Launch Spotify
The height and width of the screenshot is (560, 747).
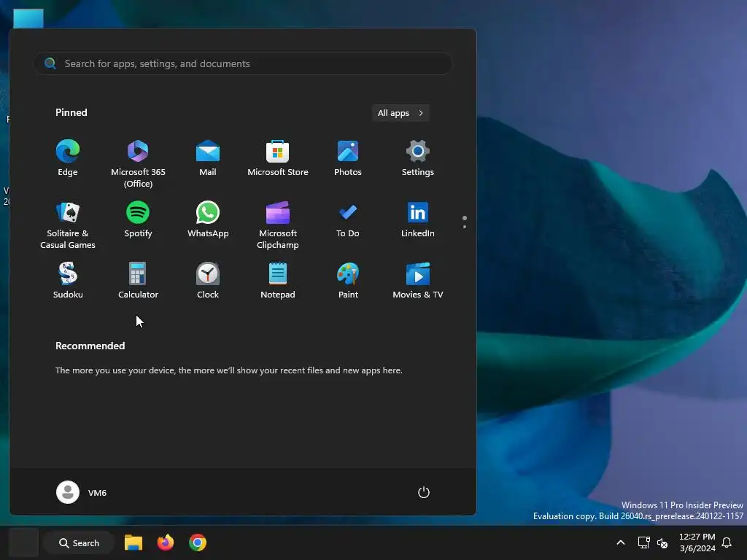[138, 219]
